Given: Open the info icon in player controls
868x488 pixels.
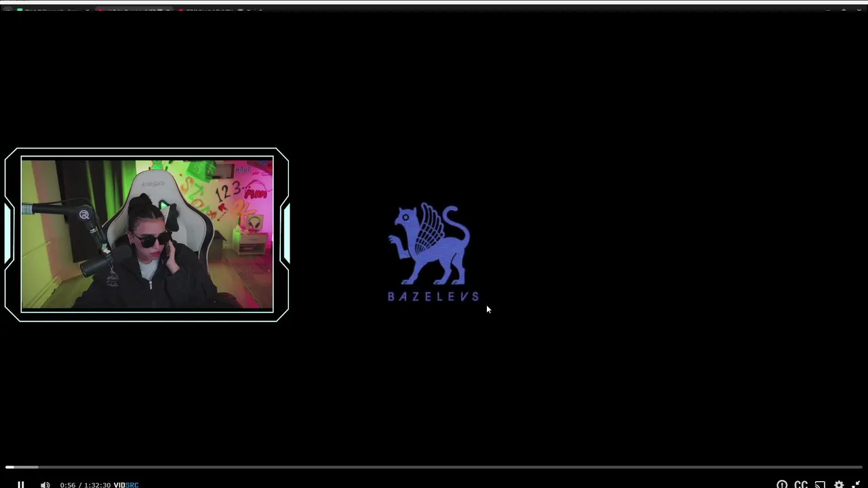Looking at the screenshot, I should 782,485.
